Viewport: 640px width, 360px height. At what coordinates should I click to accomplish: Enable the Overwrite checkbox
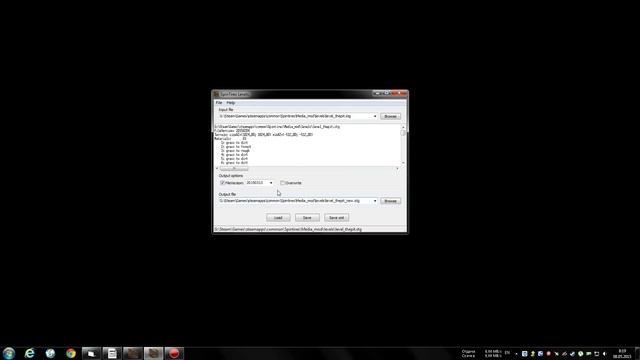(x=282, y=183)
